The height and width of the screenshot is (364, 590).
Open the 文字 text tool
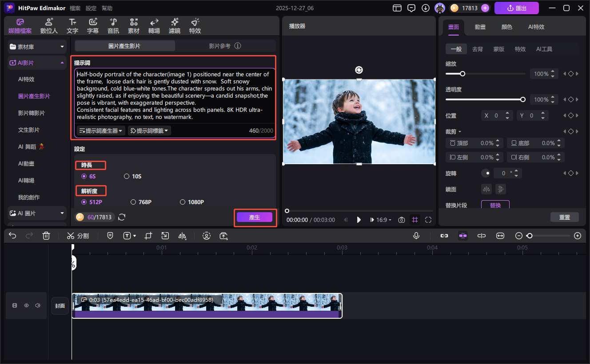72,25
